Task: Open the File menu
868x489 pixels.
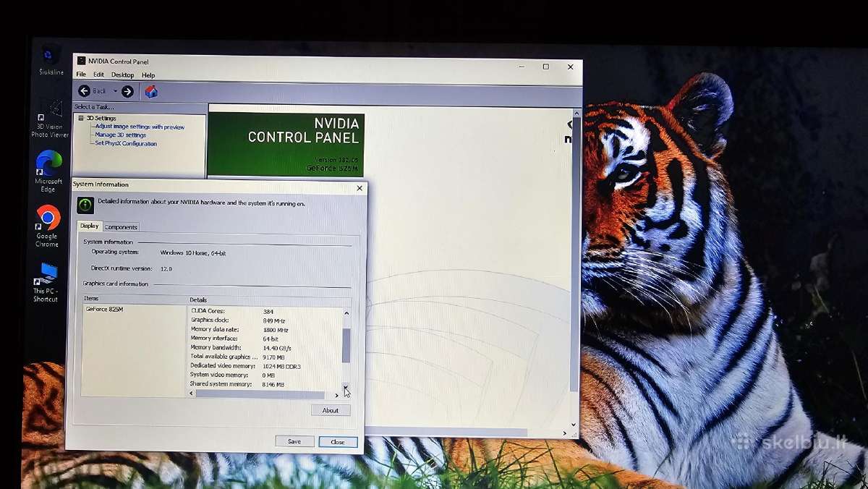Action: 81,75
